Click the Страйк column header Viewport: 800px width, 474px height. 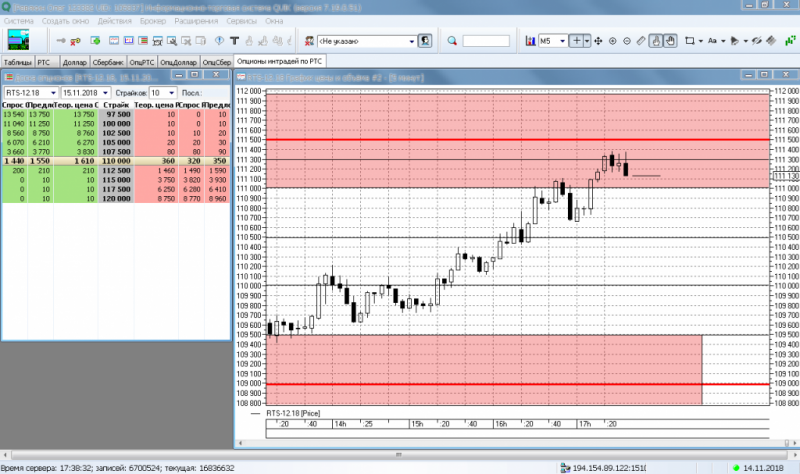click(x=116, y=105)
